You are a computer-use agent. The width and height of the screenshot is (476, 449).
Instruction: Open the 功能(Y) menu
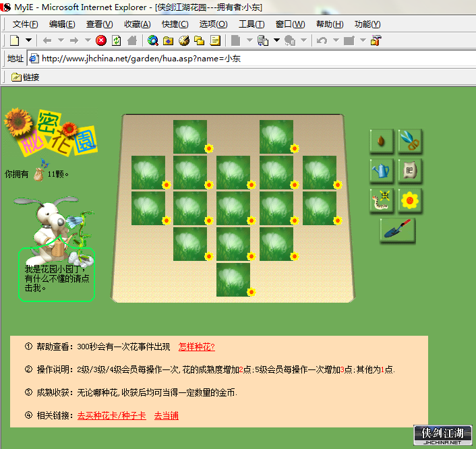coord(367,24)
